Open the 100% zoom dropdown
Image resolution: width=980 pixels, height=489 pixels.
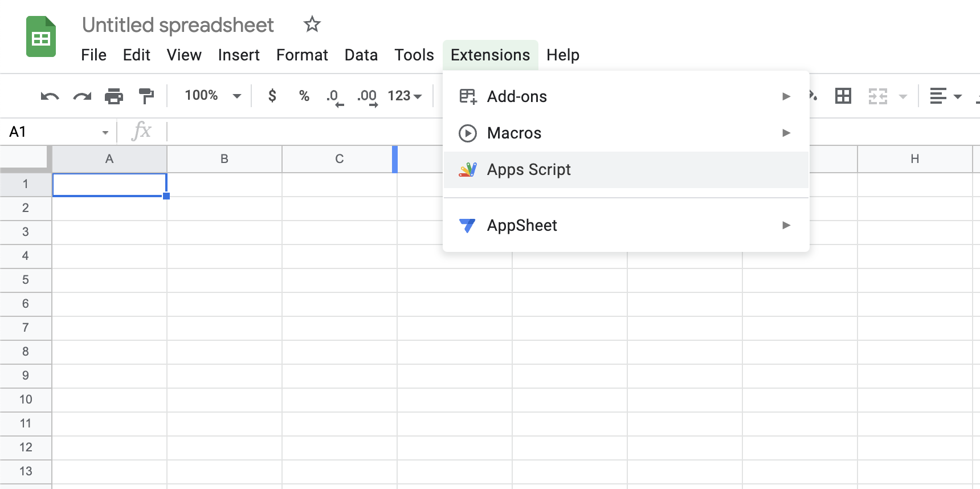[213, 96]
